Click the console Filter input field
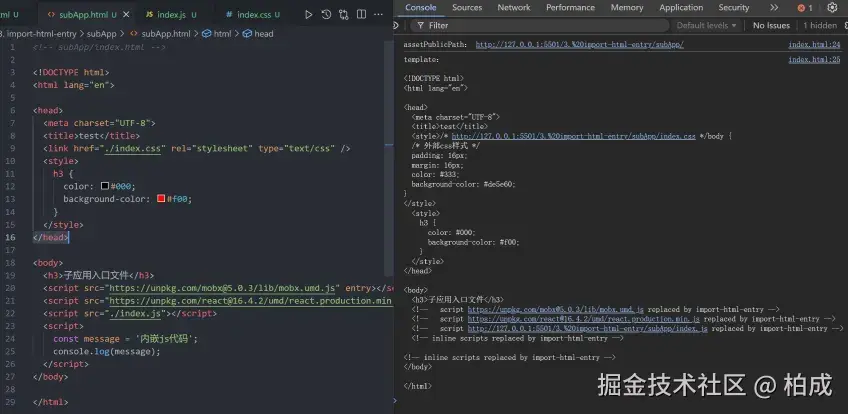This screenshot has height=414, width=848. pyautogui.click(x=541, y=25)
